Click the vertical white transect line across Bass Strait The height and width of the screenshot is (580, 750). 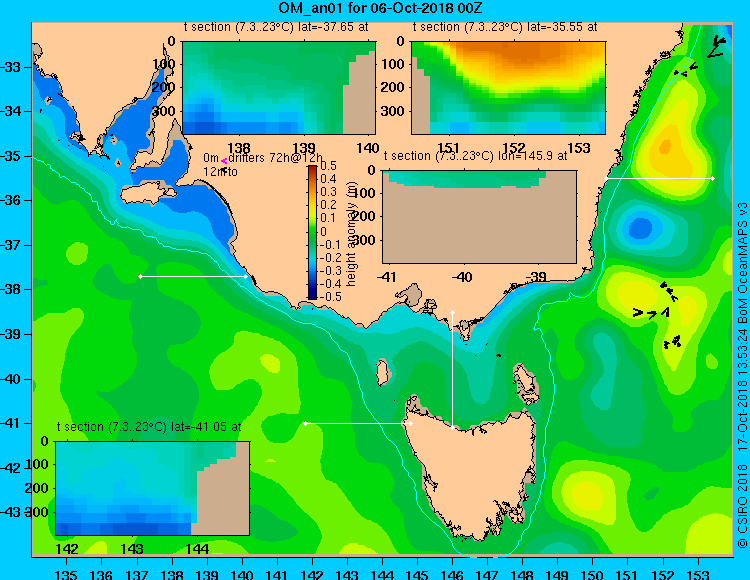[452, 370]
